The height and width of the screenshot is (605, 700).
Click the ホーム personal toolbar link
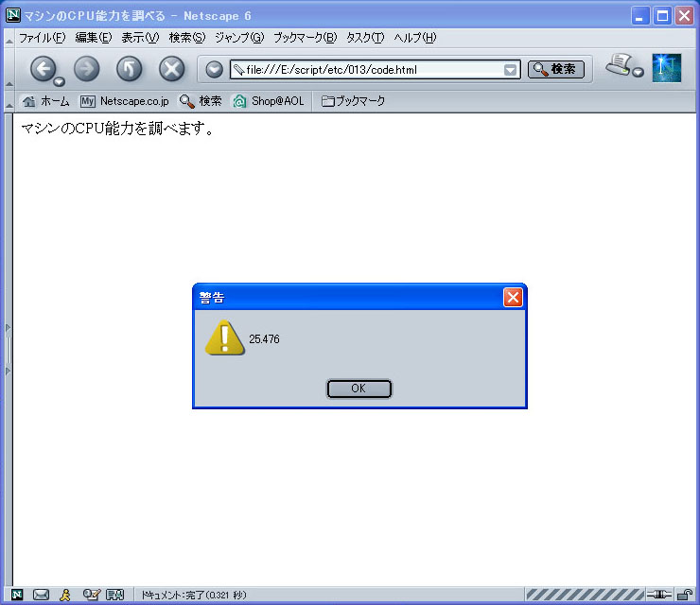coord(46,101)
